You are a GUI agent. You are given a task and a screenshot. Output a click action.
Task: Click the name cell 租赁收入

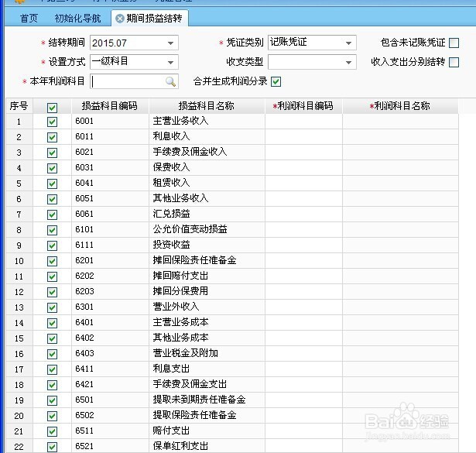click(207, 184)
